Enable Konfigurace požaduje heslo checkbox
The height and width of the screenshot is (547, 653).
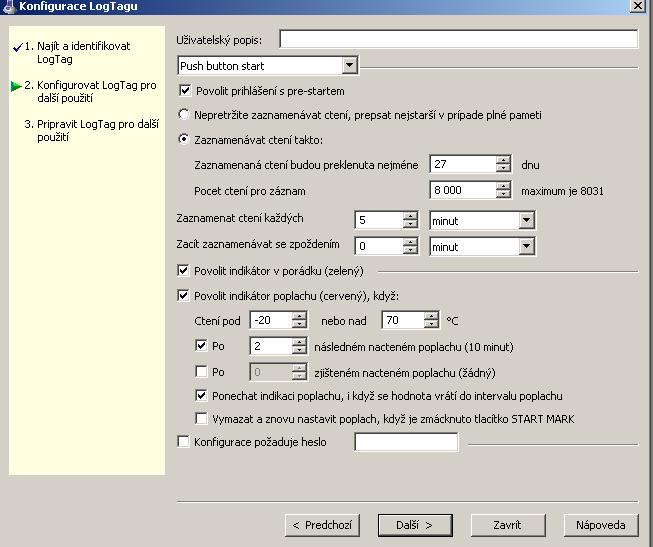pyautogui.click(x=183, y=442)
